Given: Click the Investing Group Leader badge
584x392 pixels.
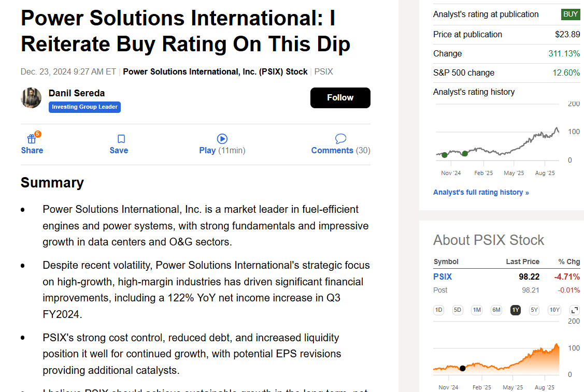Looking at the screenshot, I should [84, 107].
